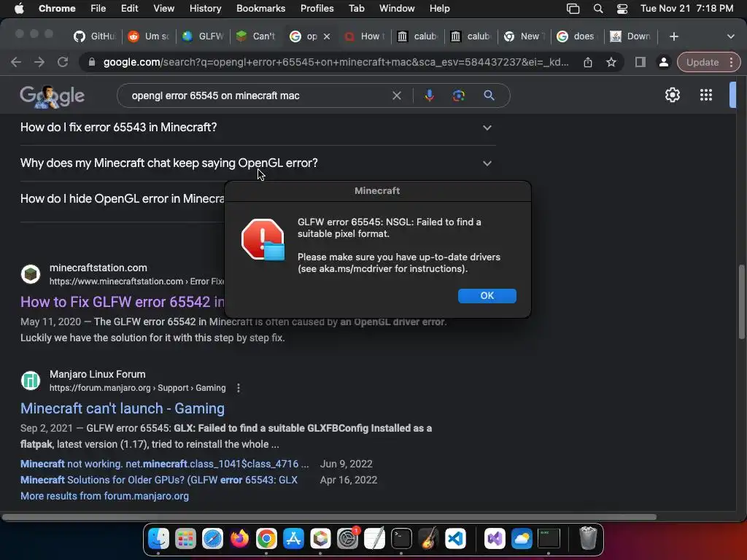The width and height of the screenshot is (747, 560).
Task: Open Spotlight search in menu bar
Action: coord(598,8)
